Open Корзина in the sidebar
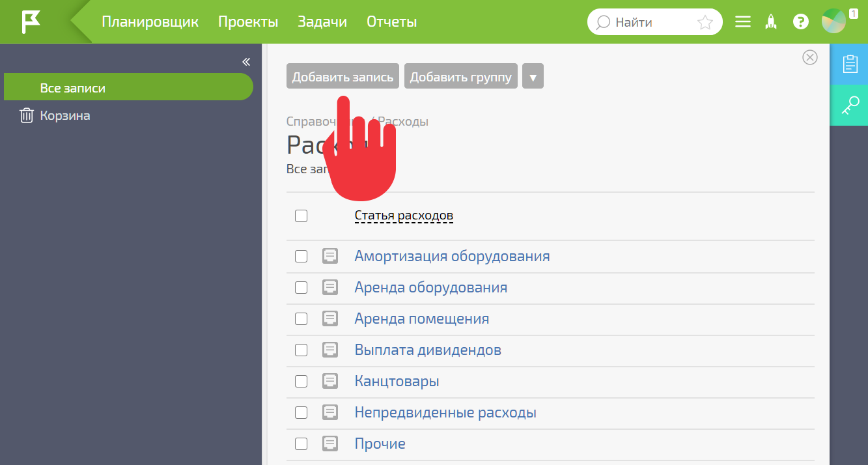The height and width of the screenshot is (465, 868). coord(65,115)
